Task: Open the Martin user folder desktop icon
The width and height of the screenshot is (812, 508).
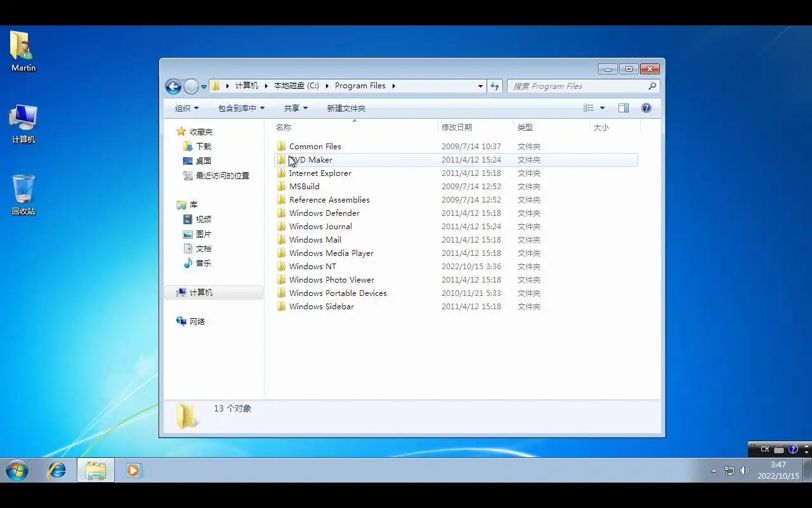Action: point(23,51)
